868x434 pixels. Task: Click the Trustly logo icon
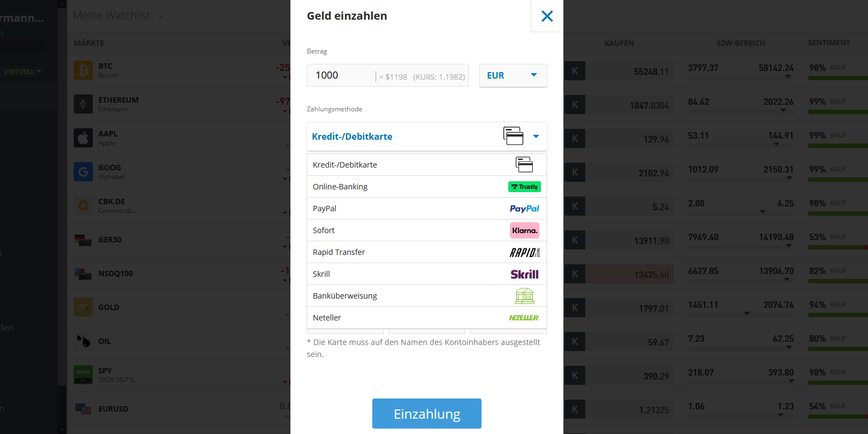pyautogui.click(x=524, y=187)
